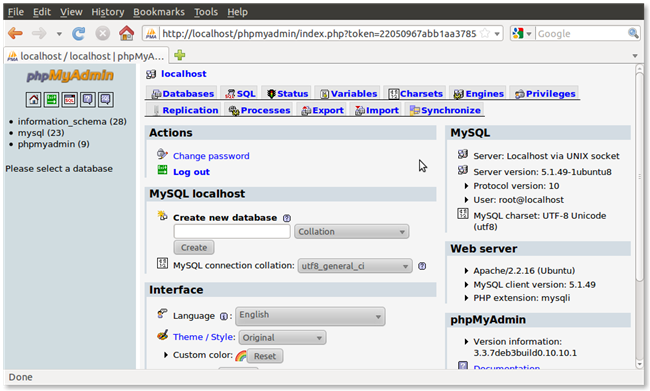This screenshot has height=391, width=650.
Task: Expand the Custom color option
Action: coord(166,355)
